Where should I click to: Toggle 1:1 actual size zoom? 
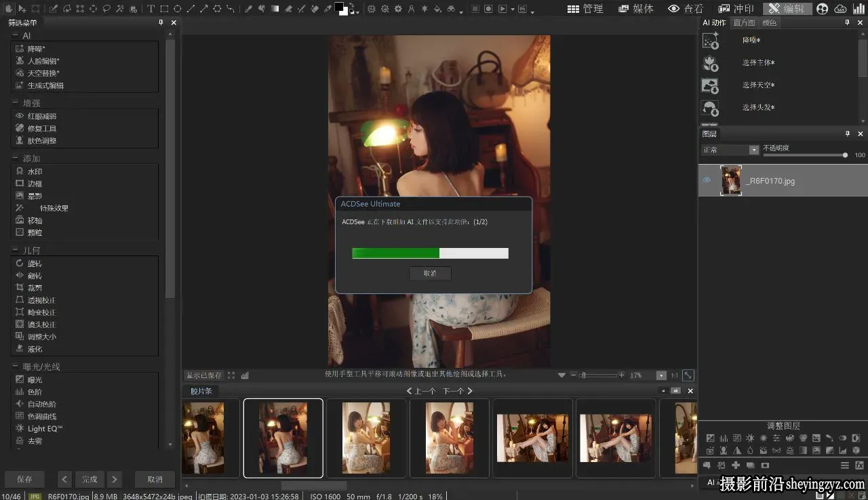674,375
